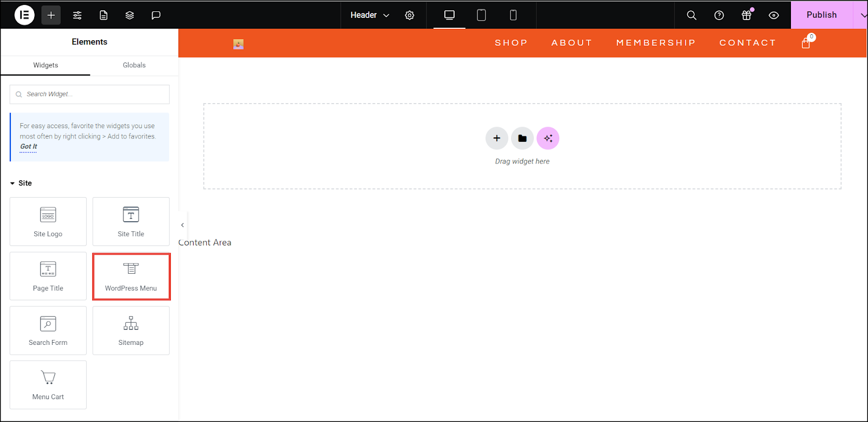Open the document pages icon
Screen dimensions: 868x422
coord(104,15)
